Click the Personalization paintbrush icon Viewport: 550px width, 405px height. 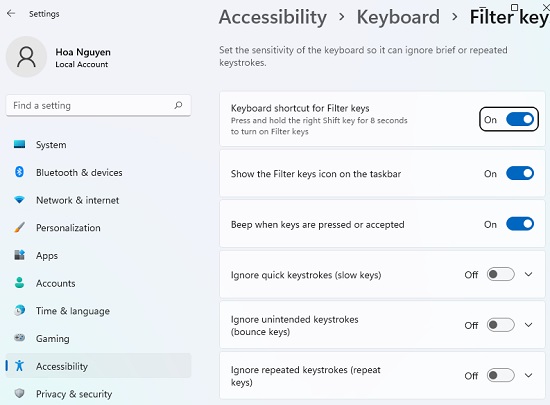(x=19, y=227)
